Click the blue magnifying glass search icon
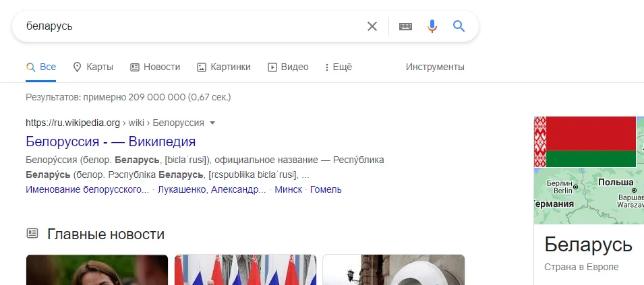Viewport: 644px width, 285px height. (459, 26)
